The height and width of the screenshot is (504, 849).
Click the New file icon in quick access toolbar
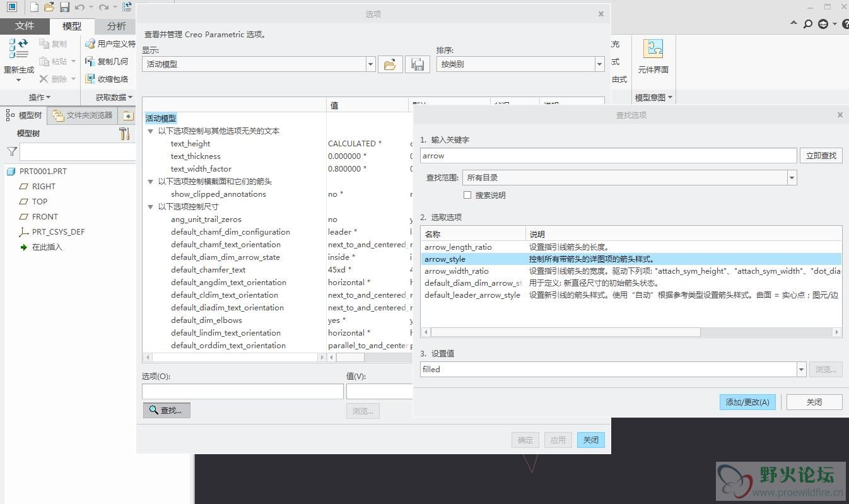click(34, 7)
